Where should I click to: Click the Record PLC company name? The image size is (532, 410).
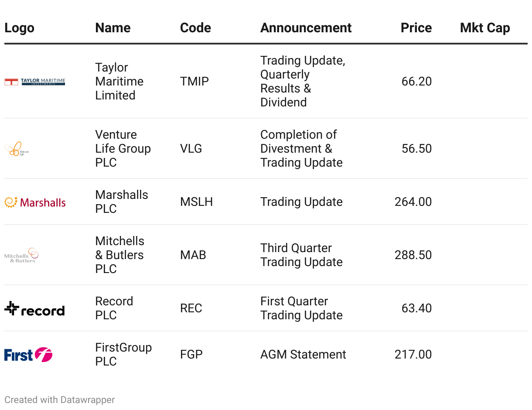coord(114,308)
